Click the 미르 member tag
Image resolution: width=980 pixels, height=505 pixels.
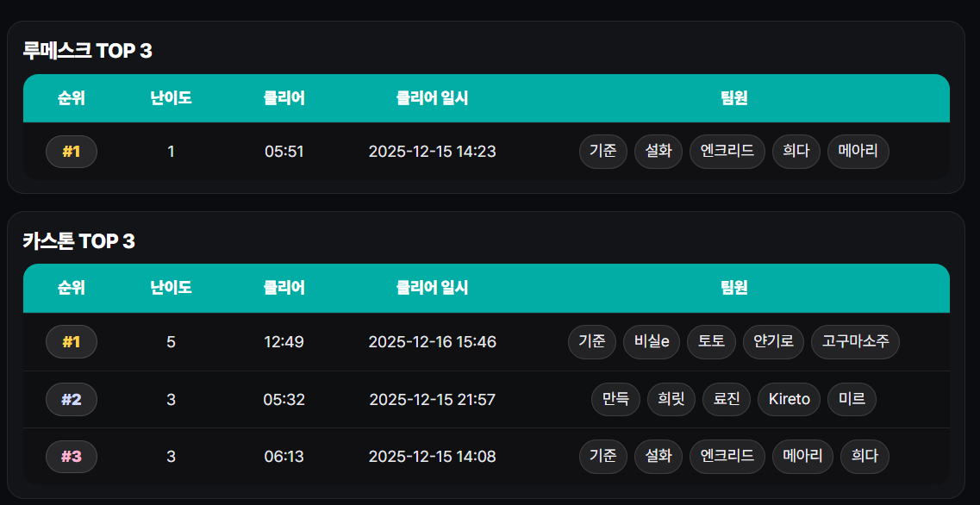[852, 399]
